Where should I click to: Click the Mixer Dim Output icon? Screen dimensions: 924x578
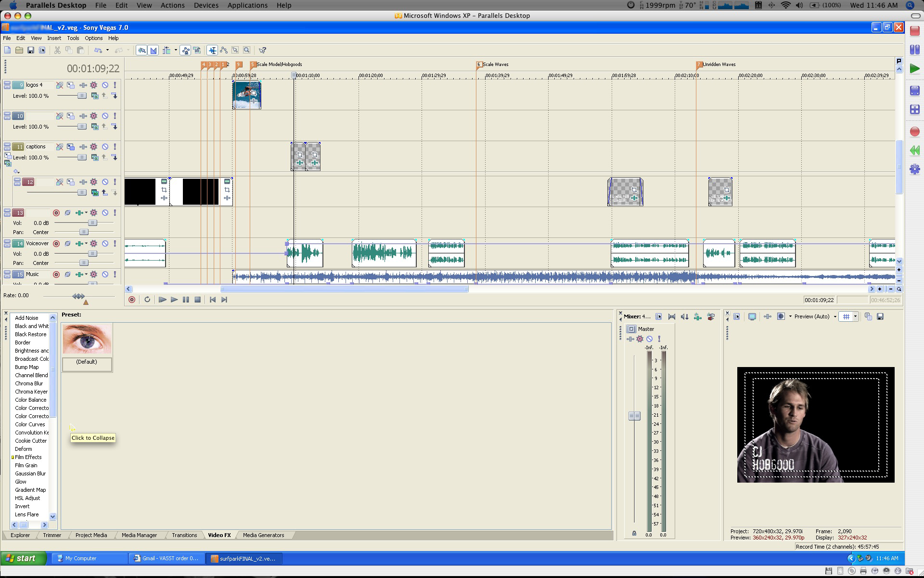[685, 316]
